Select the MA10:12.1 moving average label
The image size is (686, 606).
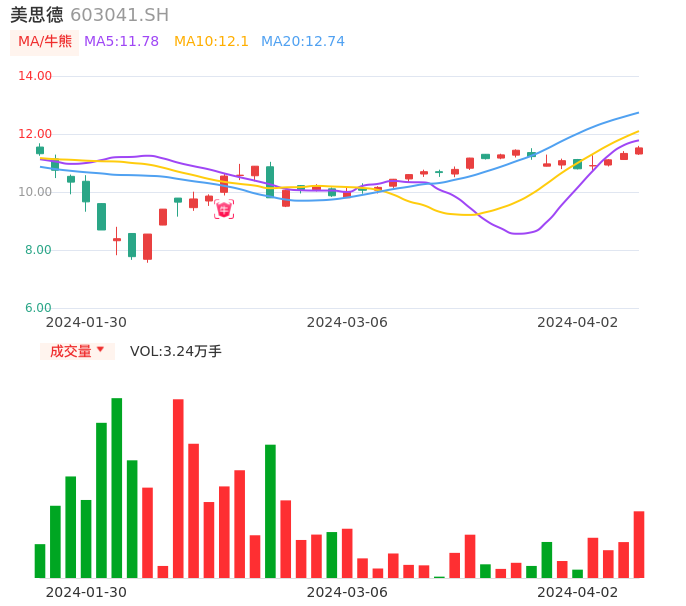[211, 42]
